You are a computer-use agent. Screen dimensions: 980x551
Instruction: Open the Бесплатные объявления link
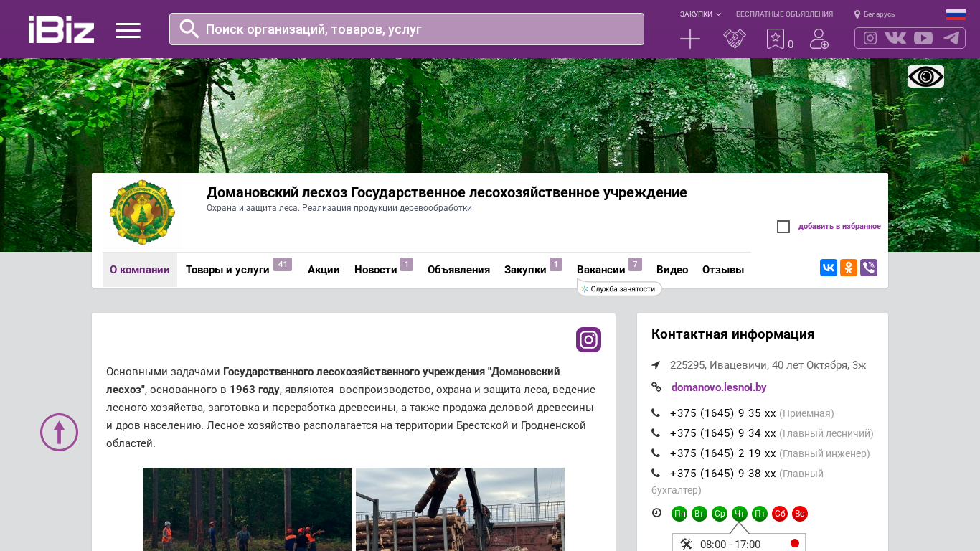tap(784, 14)
